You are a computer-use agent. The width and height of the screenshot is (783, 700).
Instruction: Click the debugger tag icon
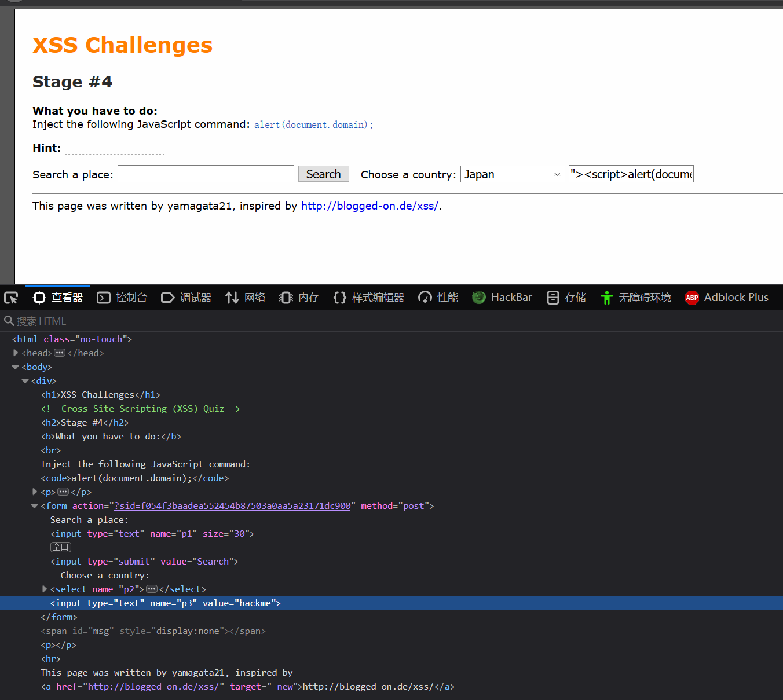(168, 298)
